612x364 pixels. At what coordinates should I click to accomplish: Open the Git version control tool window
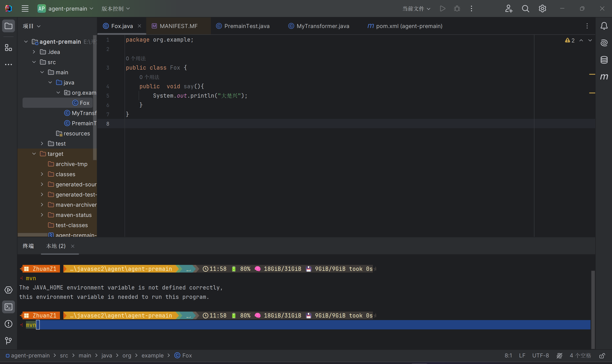pos(8,340)
